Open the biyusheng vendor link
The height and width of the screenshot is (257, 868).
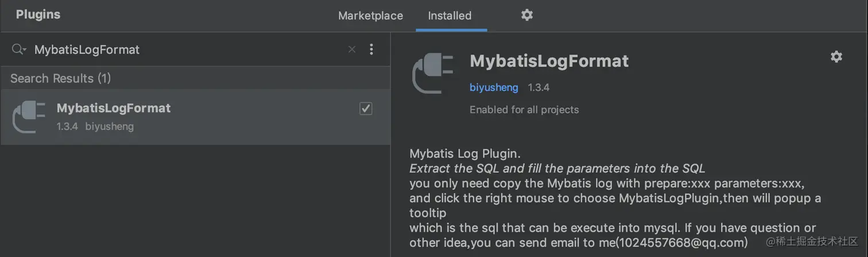point(494,87)
